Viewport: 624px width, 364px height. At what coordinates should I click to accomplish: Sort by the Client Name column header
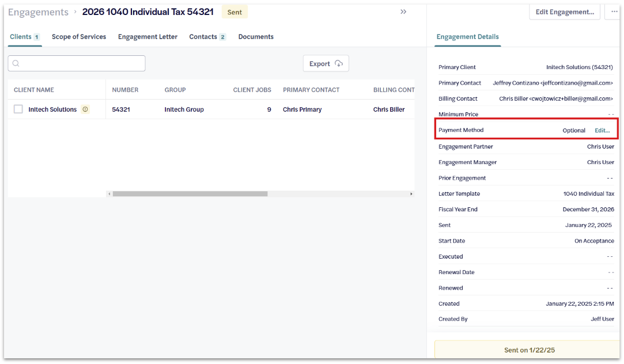34,90
